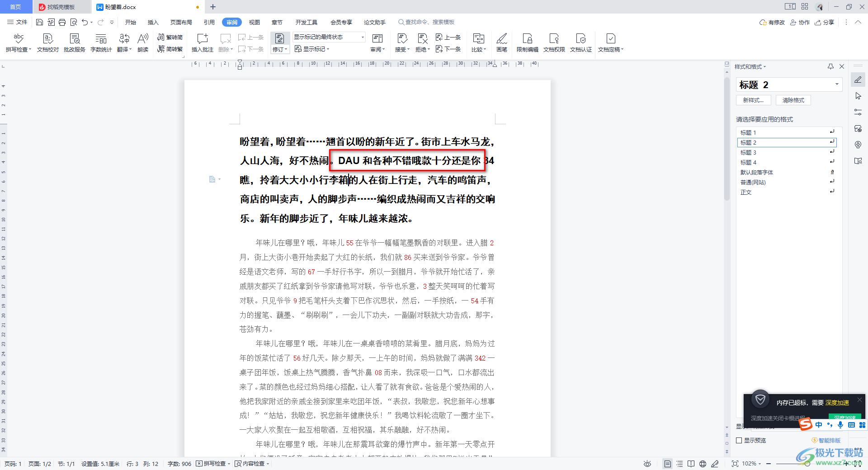The image size is (868, 470).
Task: Click the 协作 collaborate button
Action: click(x=800, y=22)
